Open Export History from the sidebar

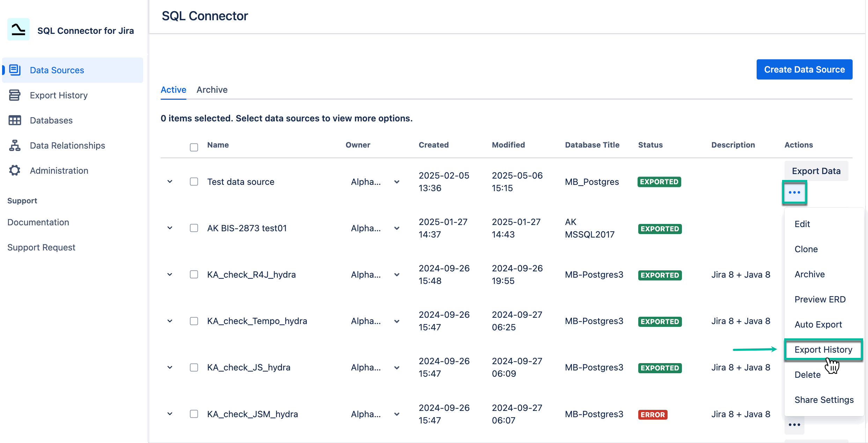(x=58, y=95)
